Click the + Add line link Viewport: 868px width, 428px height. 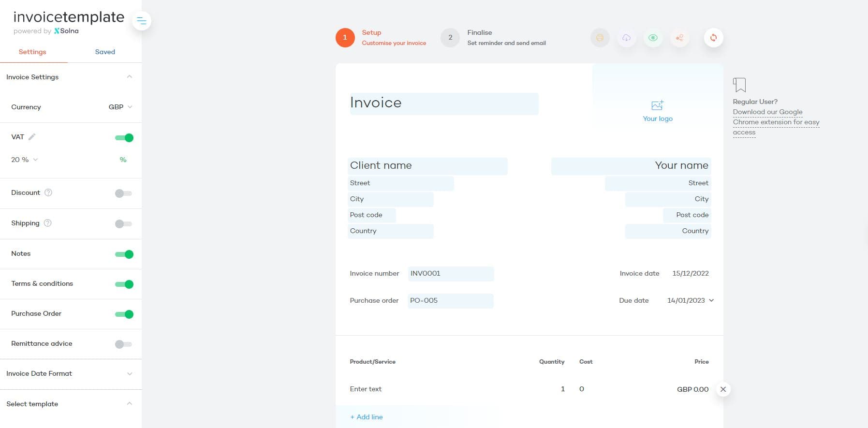click(367, 417)
